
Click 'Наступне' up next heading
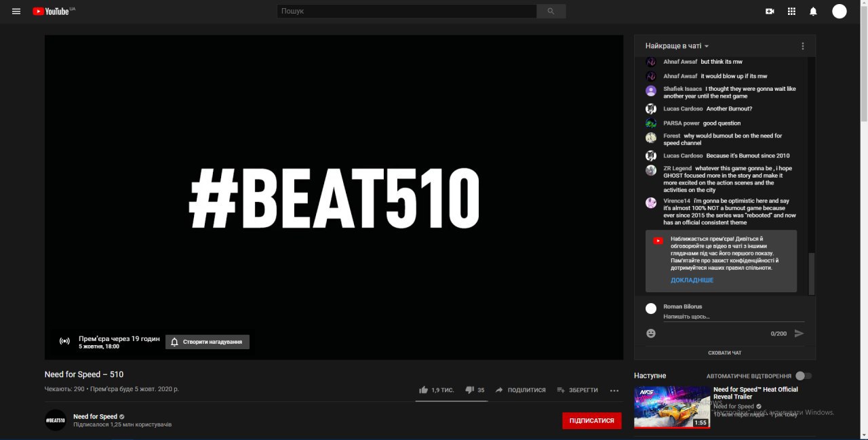point(650,376)
